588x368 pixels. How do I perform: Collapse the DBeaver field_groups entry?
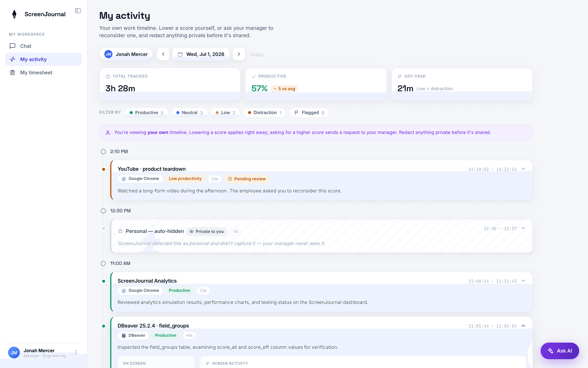coord(523,326)
